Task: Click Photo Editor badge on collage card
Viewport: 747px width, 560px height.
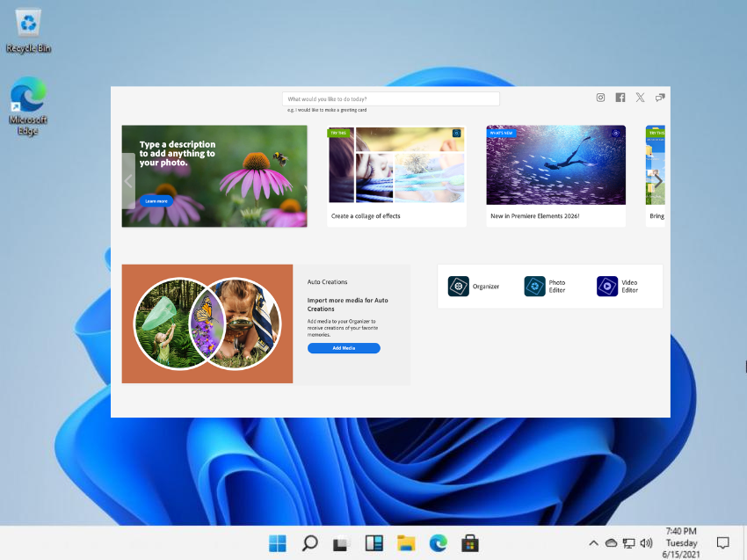Action: 456,134
